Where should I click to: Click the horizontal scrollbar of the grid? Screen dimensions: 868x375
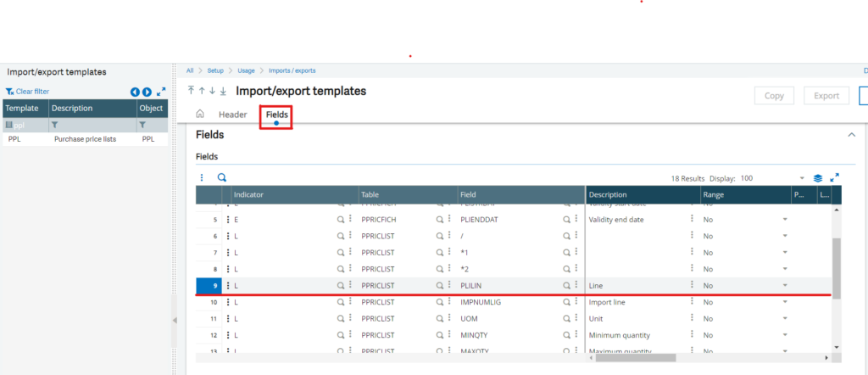(636, 358)
